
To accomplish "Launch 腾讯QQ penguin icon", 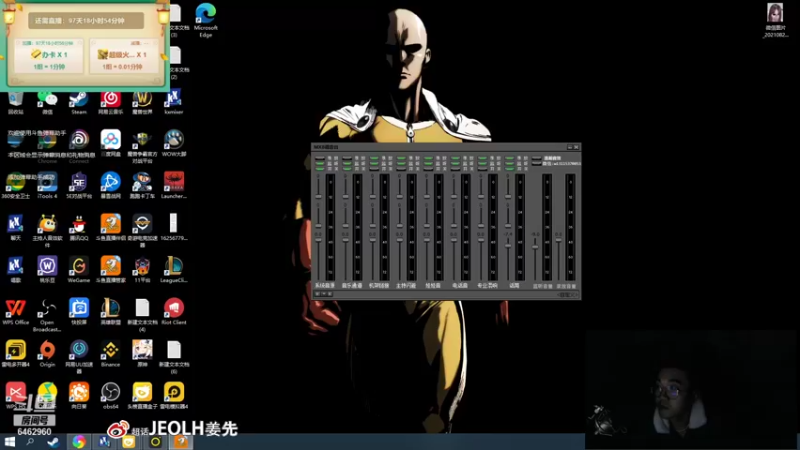I will [x=79, y=227].
